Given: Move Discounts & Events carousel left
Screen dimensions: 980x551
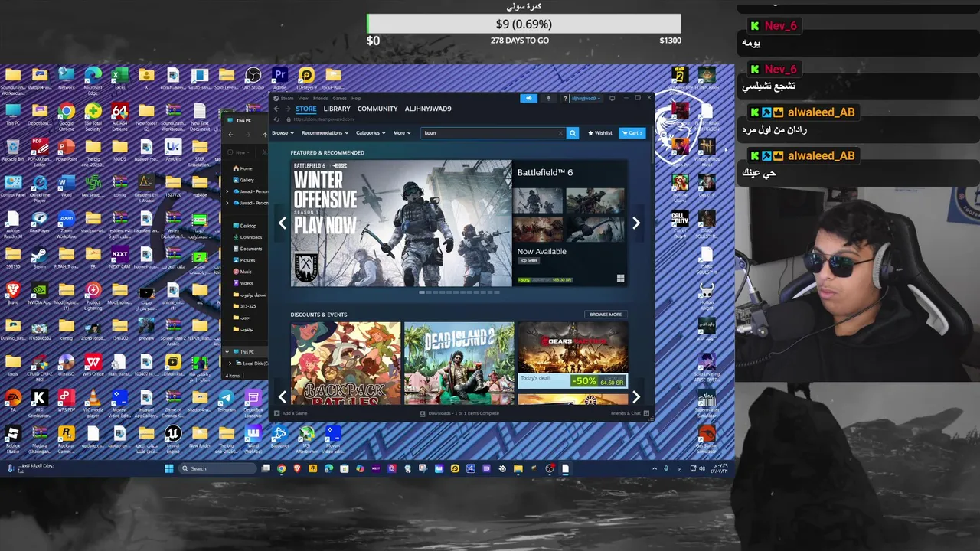Looking at the screenshot, I should point(283,396).
